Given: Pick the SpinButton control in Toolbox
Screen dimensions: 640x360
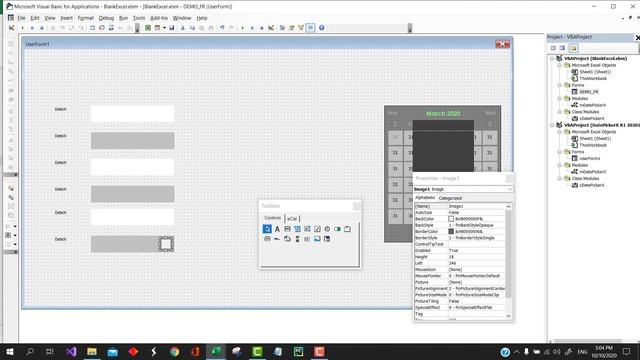Looking at the screenshot, I should 307,239.
